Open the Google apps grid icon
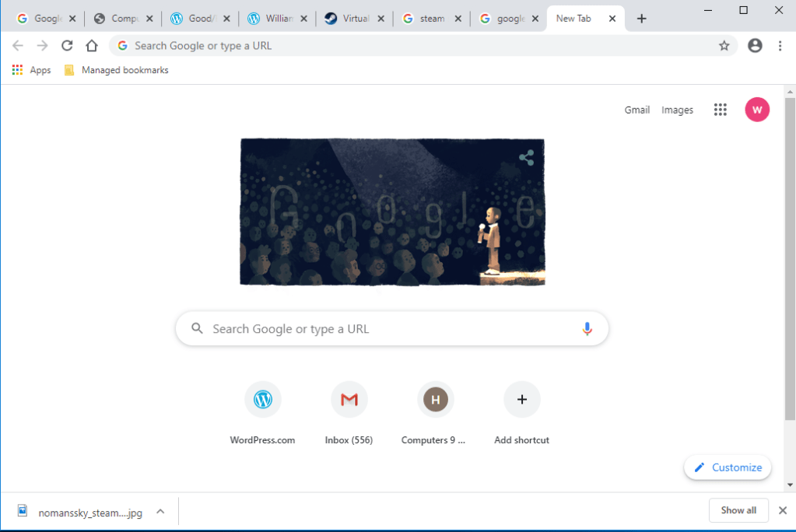This screenshot has height=532, width=796. coord(720,110)
